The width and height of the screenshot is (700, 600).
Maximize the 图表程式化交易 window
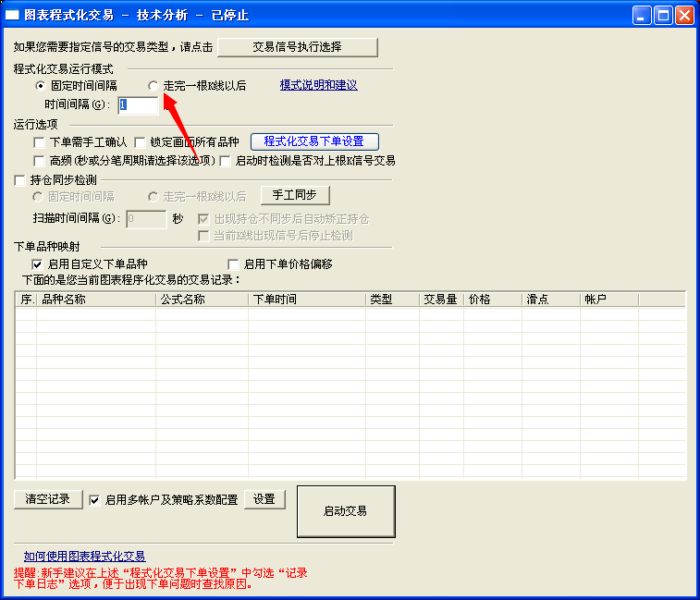click(x=663, y=15)
